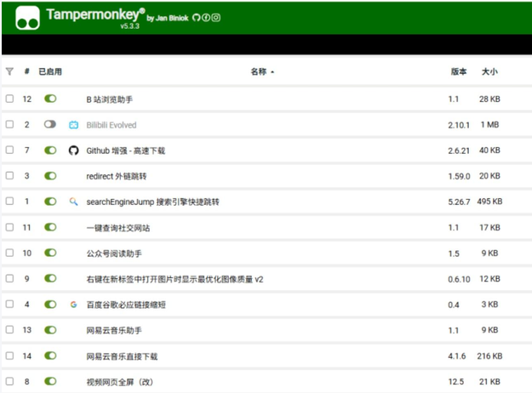Check the box for 网易云音乐直接下载 row
This screenshot has width=532, height=393.
pyautogui.click(x=10, y=356)
